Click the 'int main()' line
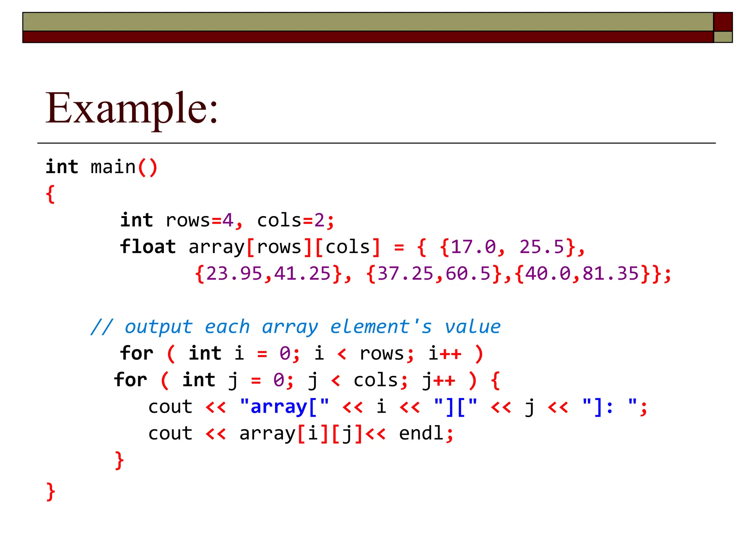The image size is (747, 560). (101, 167)
